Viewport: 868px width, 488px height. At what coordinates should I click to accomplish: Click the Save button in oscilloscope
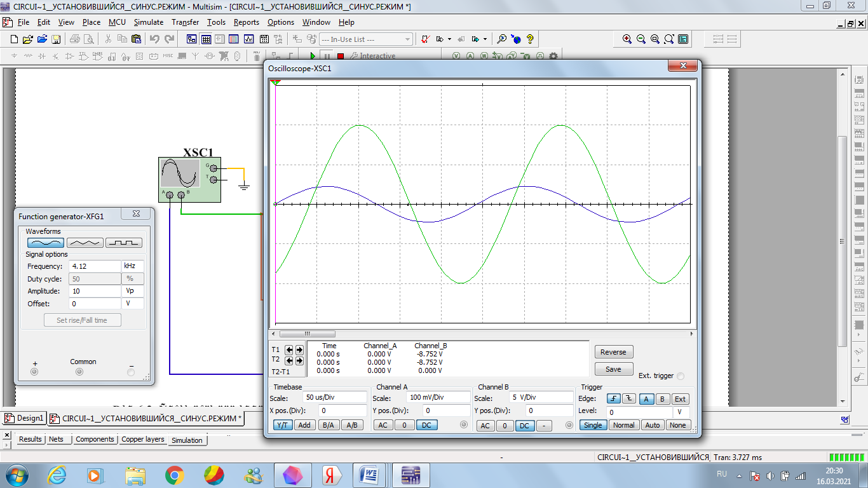click(614, 369)
